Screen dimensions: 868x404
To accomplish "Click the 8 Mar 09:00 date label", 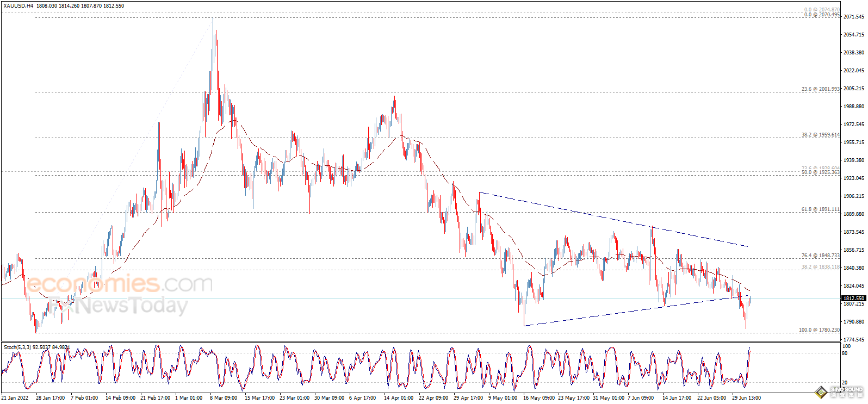I will tap(223, 397).
